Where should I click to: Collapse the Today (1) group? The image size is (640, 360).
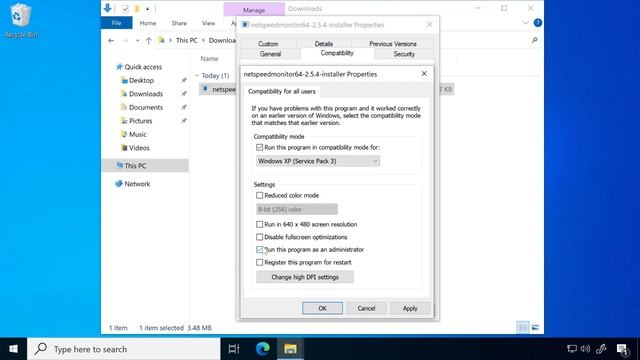click(x=197, y=76)
